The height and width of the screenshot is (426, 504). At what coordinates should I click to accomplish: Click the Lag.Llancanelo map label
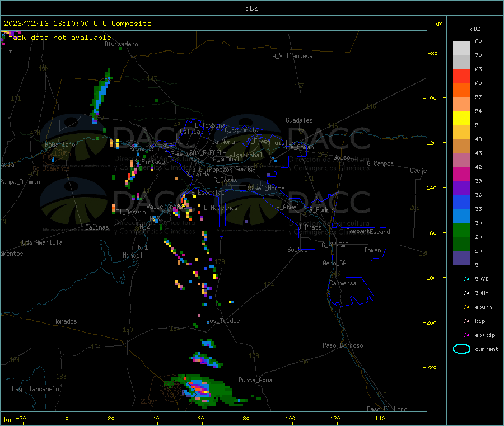pyautogui.click(x=35, y=389)
